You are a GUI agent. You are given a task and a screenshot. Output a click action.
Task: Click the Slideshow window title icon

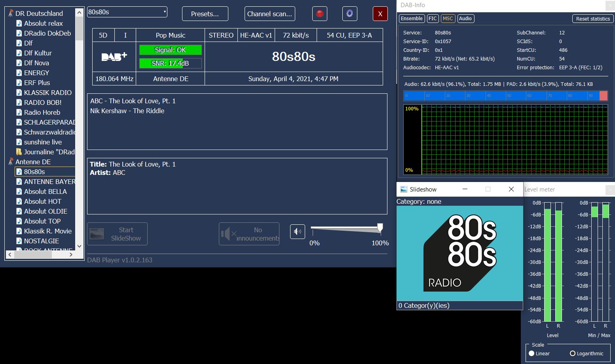click(x=404, y=190)
